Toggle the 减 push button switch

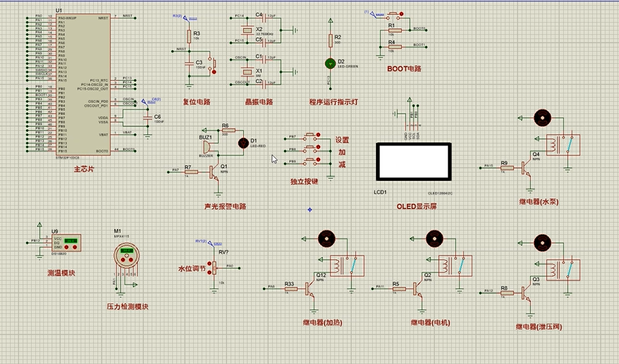(311, 161)
